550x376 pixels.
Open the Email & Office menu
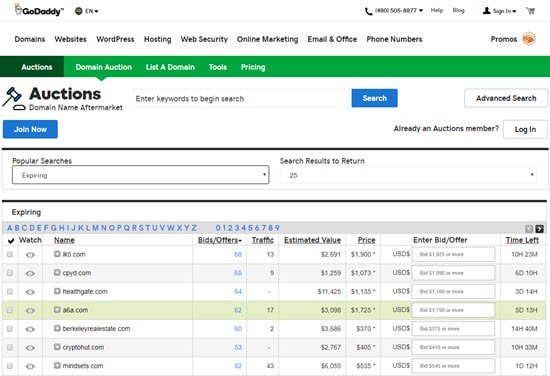pyautogui.click(x=332, y=39)
